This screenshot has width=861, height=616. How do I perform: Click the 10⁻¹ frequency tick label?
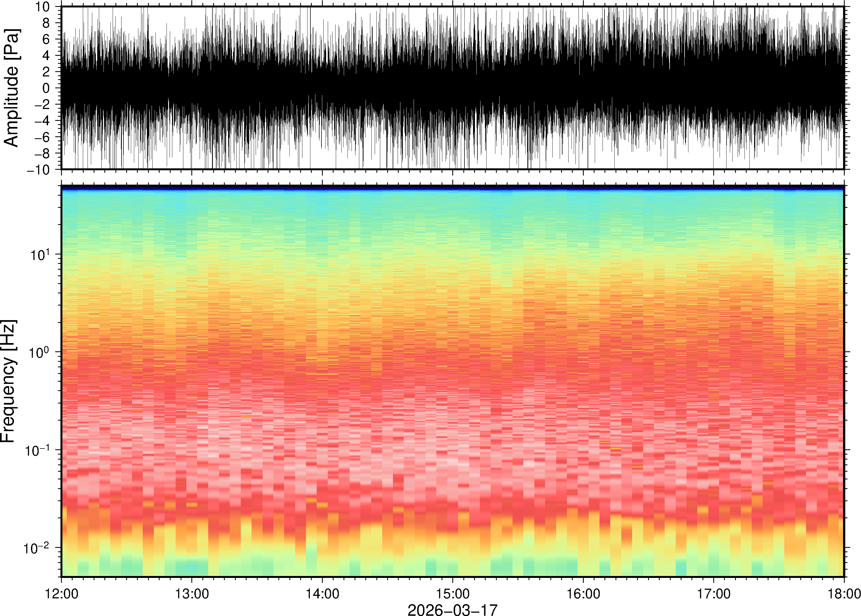pyautogui.click(x=37, y=450)
